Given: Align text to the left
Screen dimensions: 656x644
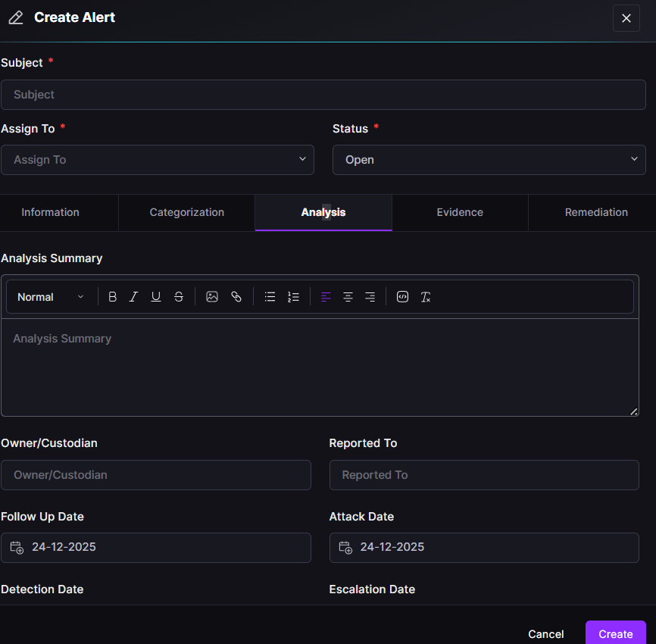Looking at the screenshot, I should [x=326, y=297].
